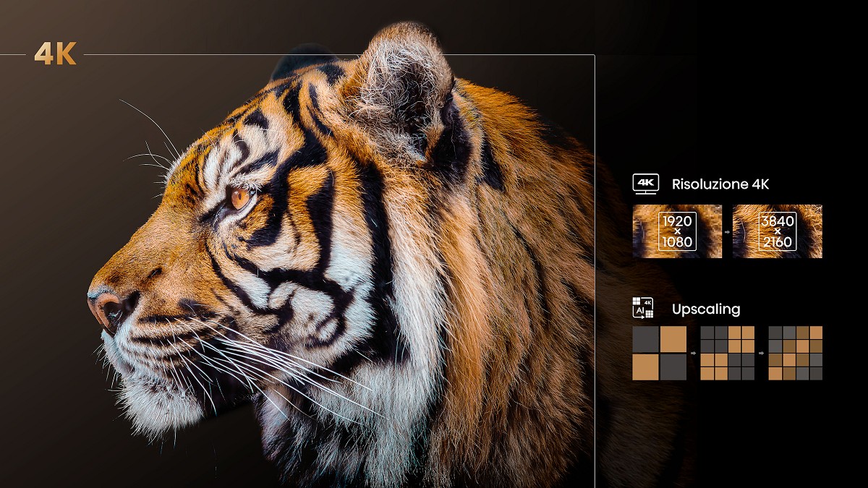Click the 4K TV icon beside Risoluzione 4K

[x=645, y=184]
